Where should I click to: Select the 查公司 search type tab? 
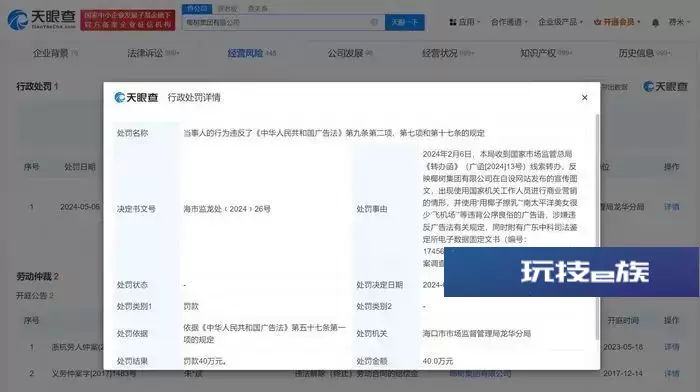pos(197,8)
